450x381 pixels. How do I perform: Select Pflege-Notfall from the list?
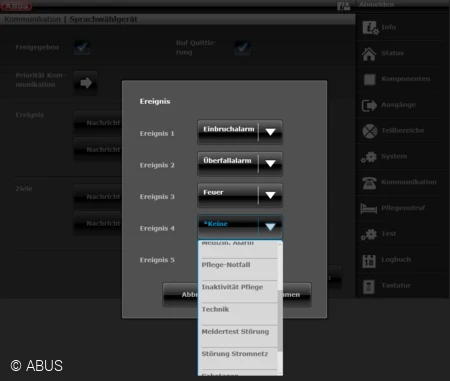pos(238,269)
